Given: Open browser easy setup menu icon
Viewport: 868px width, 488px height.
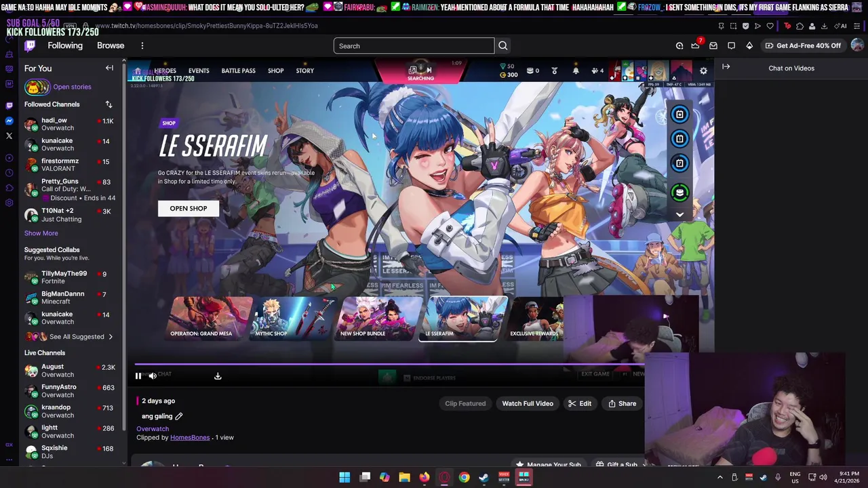Looking at the screenshot, I should point(857,26).
